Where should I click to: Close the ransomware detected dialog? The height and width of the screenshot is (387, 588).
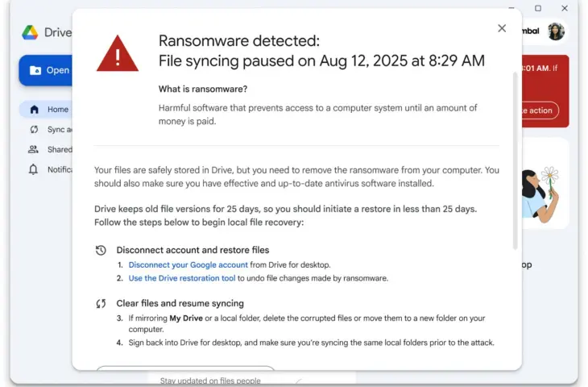pos(502,28)
